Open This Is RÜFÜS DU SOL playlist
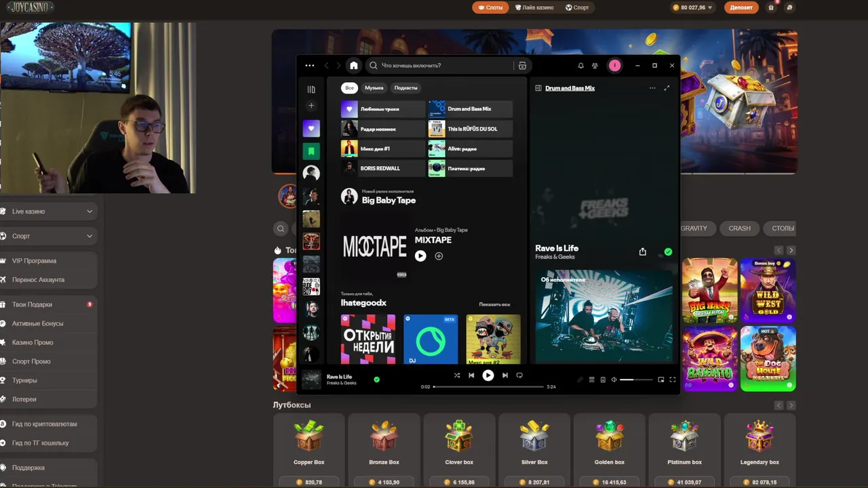868x488 pixels. (x=470, y=129)
